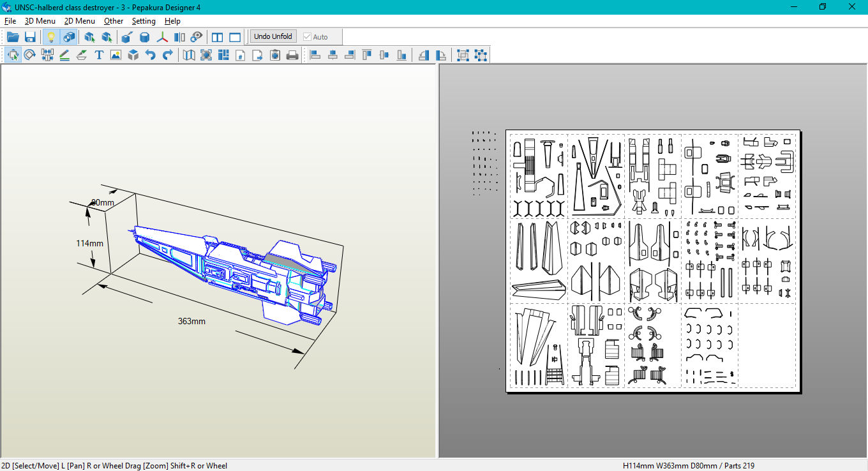Screen dimensions: 868x471
Task: Click the align left edges icon
Action: 315,56
